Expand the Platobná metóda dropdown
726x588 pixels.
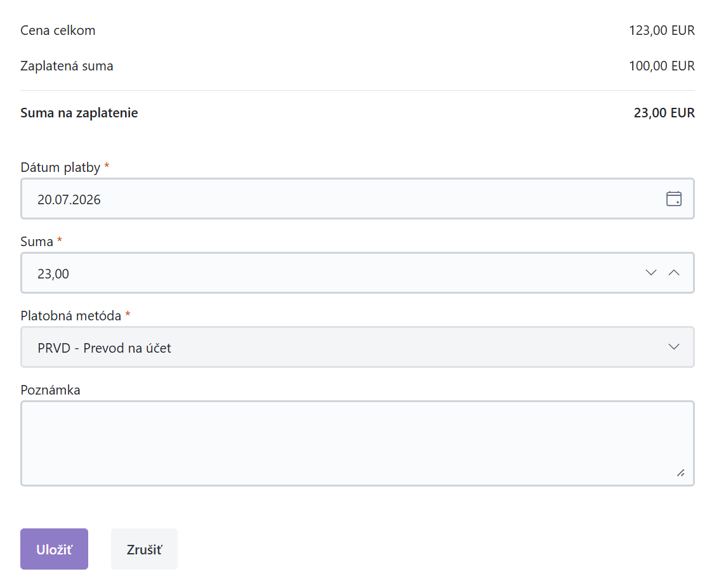tap(674, 347)
